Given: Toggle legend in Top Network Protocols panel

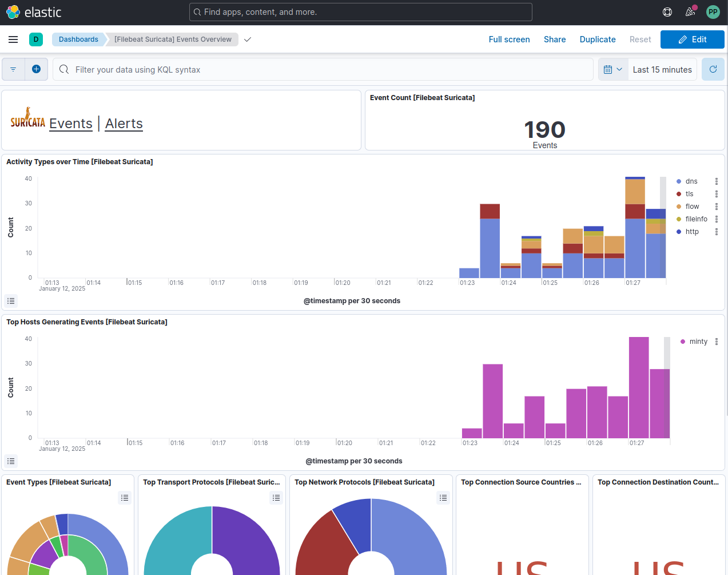Looking at the screenshot, I should click(x=443, y=498).
